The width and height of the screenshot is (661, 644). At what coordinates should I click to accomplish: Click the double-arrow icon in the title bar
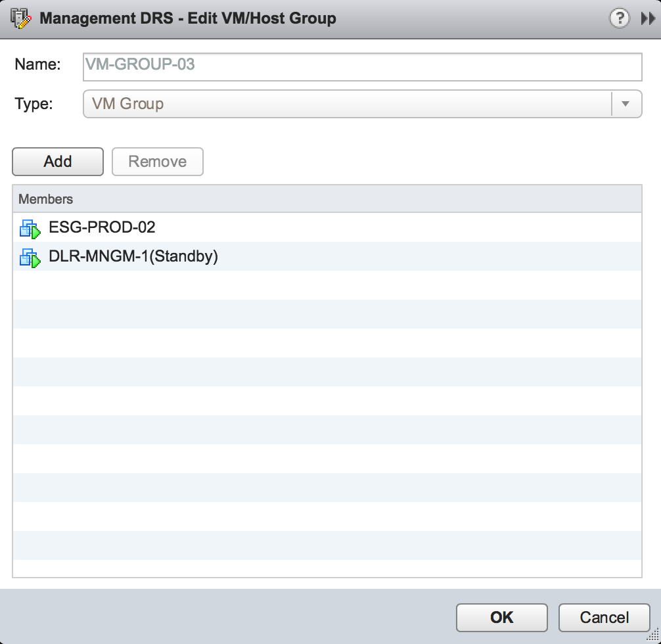pos(647,19)
